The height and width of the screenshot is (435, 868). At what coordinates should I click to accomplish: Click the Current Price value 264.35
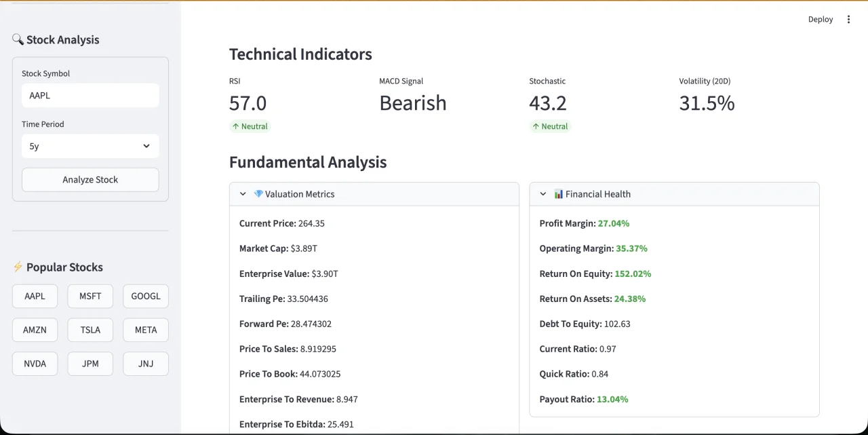click(311, 223)
